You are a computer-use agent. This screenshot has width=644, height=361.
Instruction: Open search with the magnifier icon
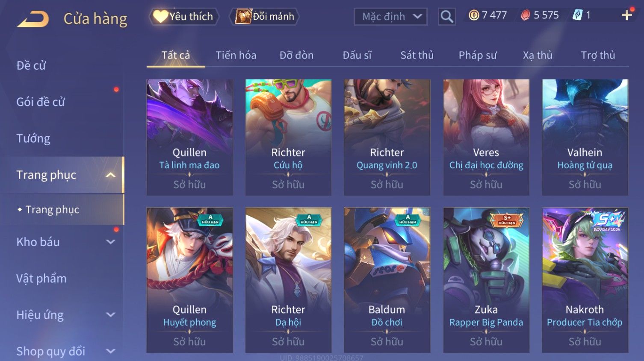(x=447, y=17)
